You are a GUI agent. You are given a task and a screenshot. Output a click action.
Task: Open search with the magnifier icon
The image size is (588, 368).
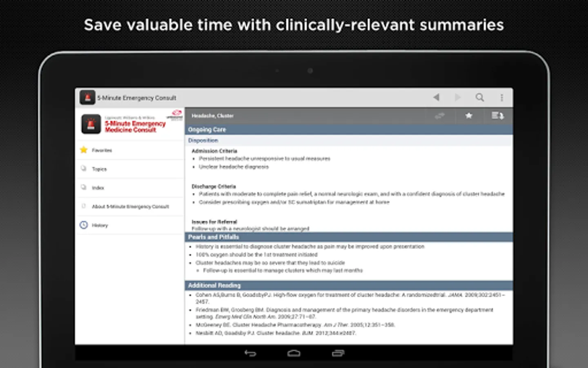tap(480, 97)
